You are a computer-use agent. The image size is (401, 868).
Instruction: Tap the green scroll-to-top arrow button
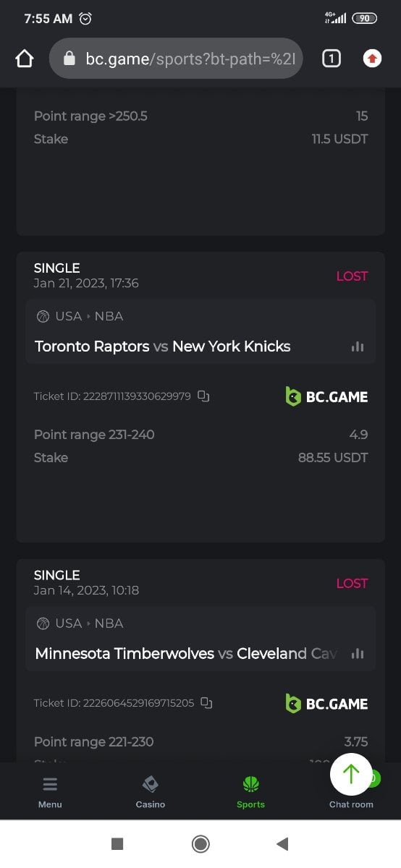tap(351, 774)
